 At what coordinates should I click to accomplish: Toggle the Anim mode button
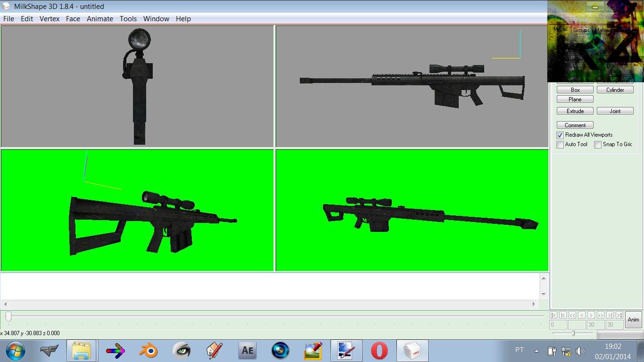click(x=634, y=320)
